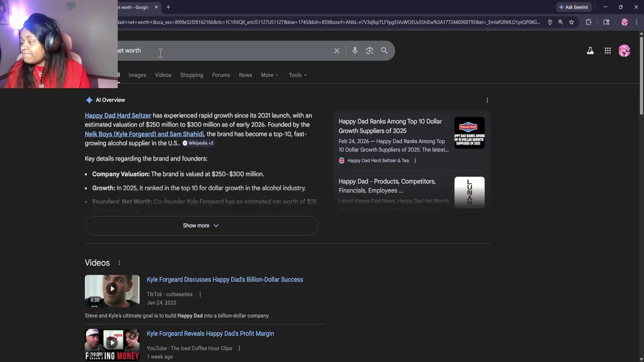The height and width of the screenshot is (362, 644).
Task: Bookmark this page with the star icon
Action: click(x=572, y=22)
